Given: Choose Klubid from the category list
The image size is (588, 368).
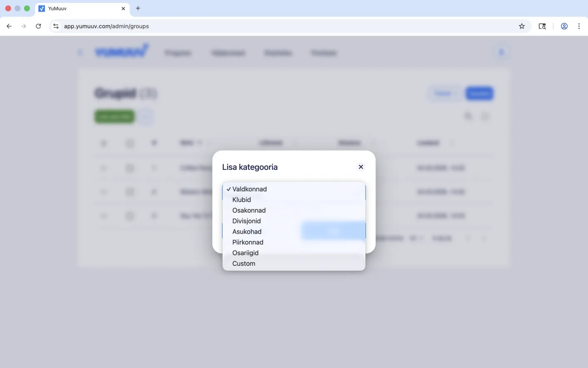Looking at the screenshot, I should point(294,200).
